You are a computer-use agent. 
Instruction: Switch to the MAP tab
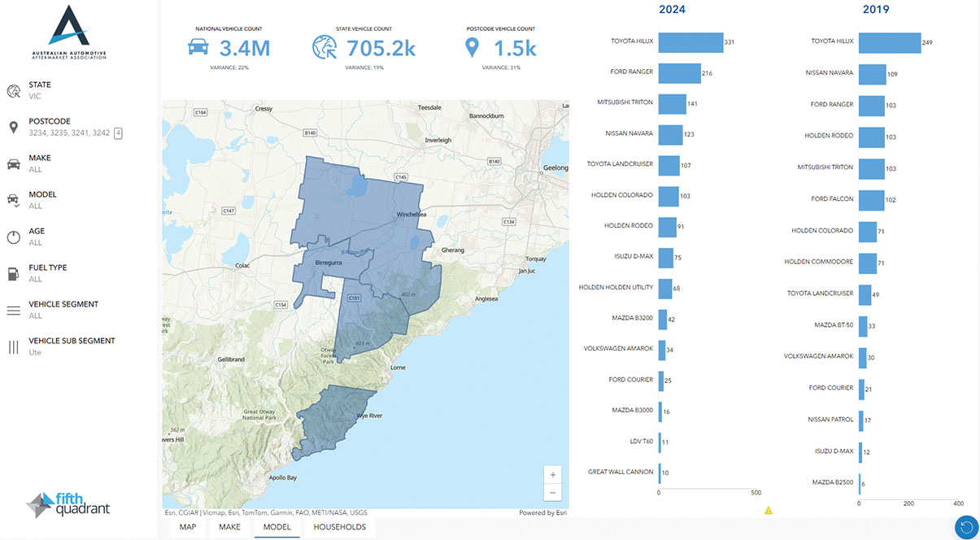click(x=188, y=527)
